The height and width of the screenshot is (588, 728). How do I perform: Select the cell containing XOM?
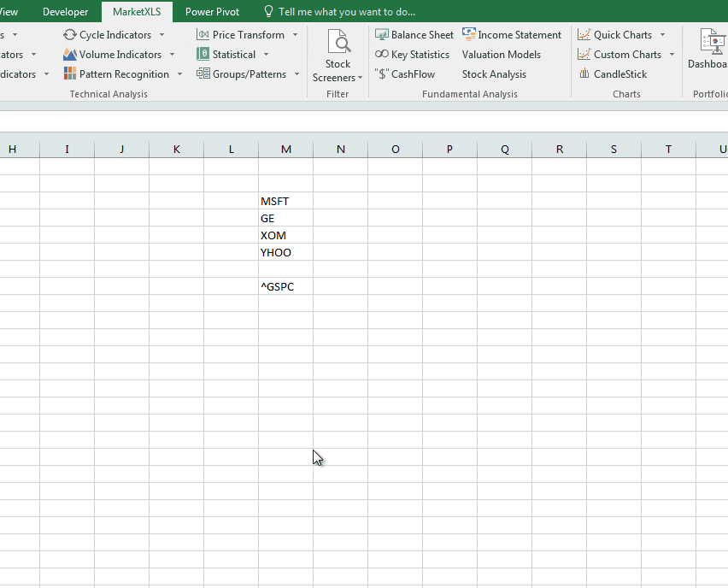pyautogui.click(x=286, y=236)
